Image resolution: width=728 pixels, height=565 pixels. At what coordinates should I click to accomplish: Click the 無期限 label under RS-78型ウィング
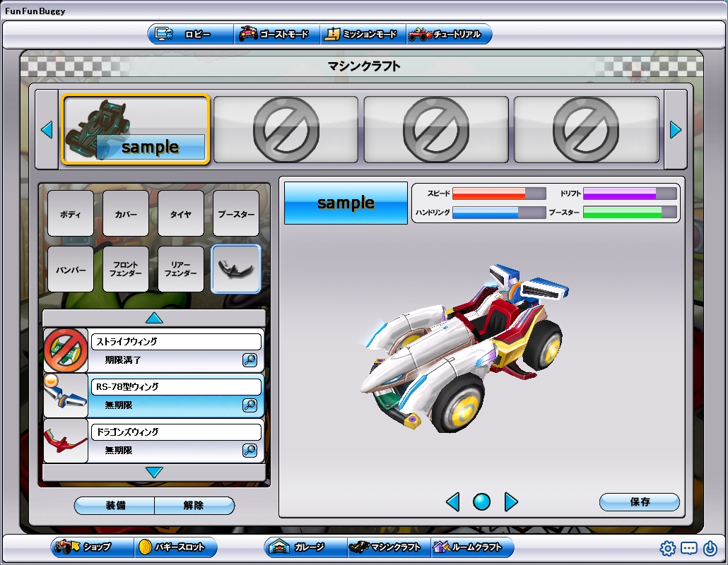pos(119,405)
